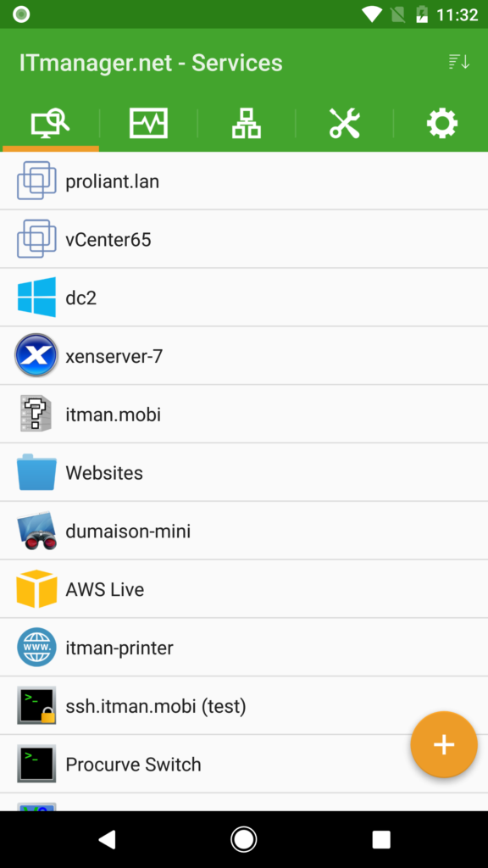Click the terminal icon for Procurve Switch
488x868 pixels.
[x=36, y=764]
